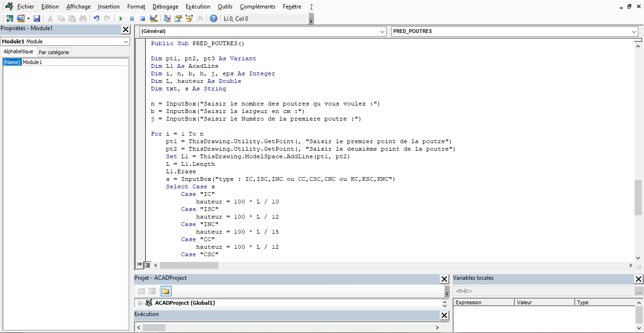The image size is (644, 333).
Task: Switch to the Par catégorie tab
Action: click(x=54, y=52)
